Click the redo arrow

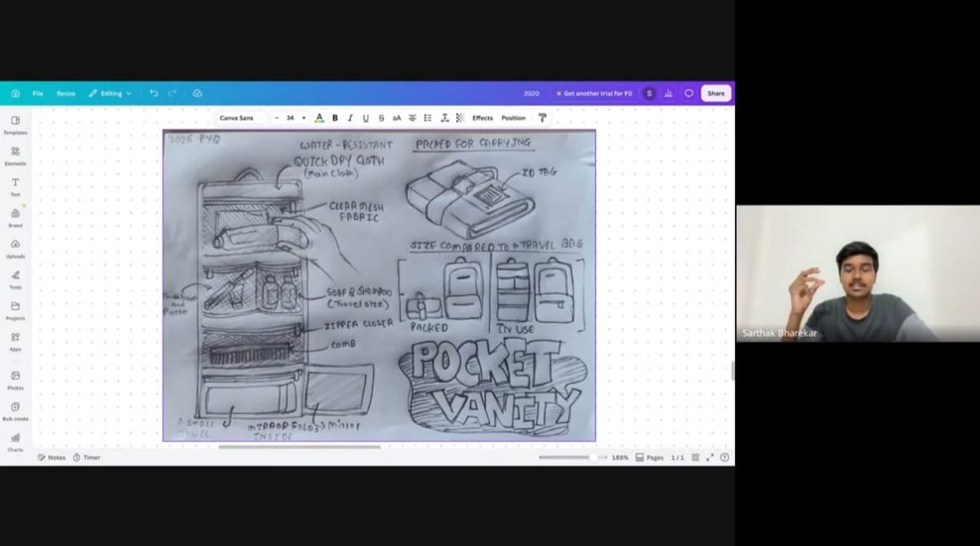pyautogui.click(x=173, y=94)
